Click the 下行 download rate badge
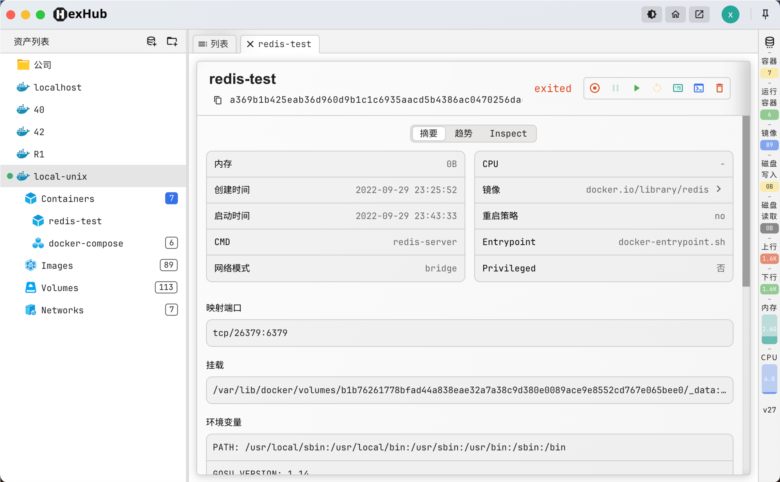The width and height of the screenshot is (780, 482). [x=769, y=289]
